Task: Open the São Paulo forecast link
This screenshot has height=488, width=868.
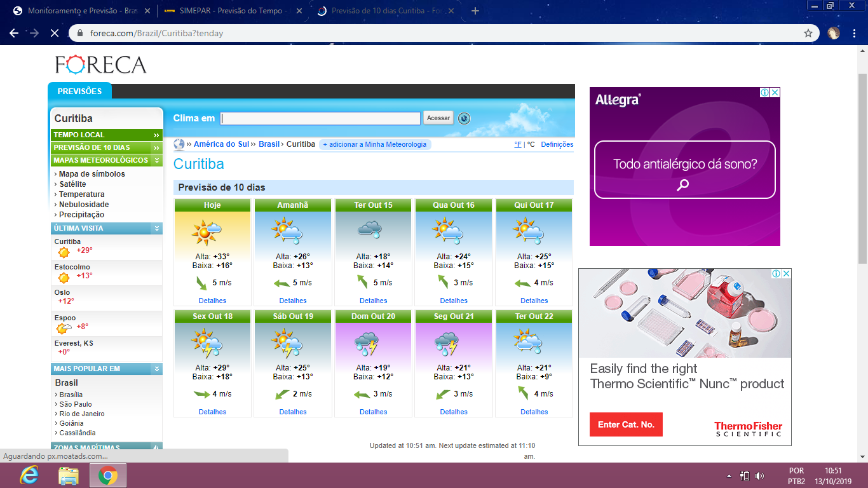Action: coord(76,404)
